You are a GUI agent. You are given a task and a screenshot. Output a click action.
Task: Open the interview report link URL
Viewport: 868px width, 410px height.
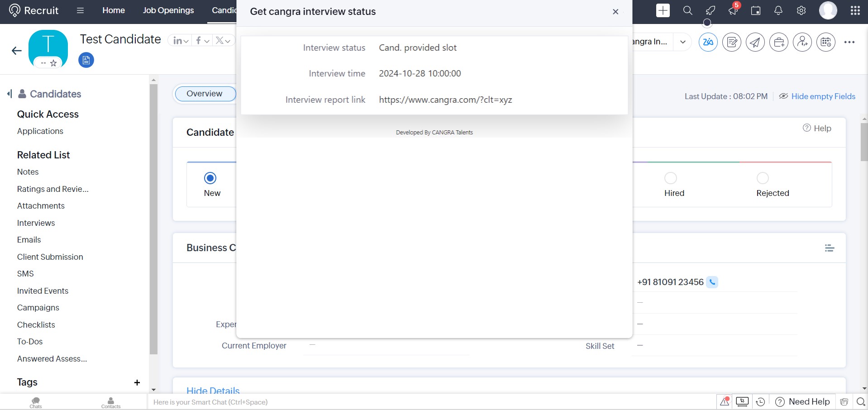(x=445, y=100)
